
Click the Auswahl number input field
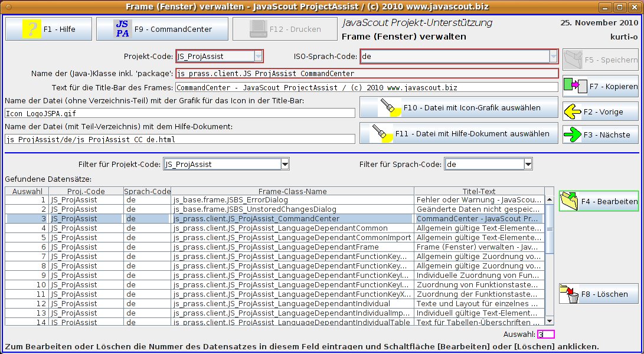(x=545, y=335)
